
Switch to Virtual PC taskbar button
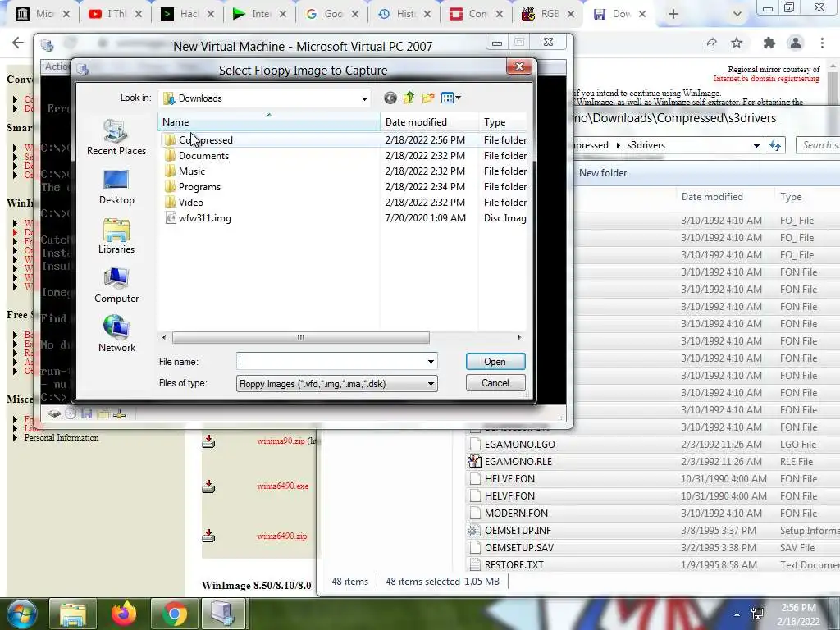(224, 614)
